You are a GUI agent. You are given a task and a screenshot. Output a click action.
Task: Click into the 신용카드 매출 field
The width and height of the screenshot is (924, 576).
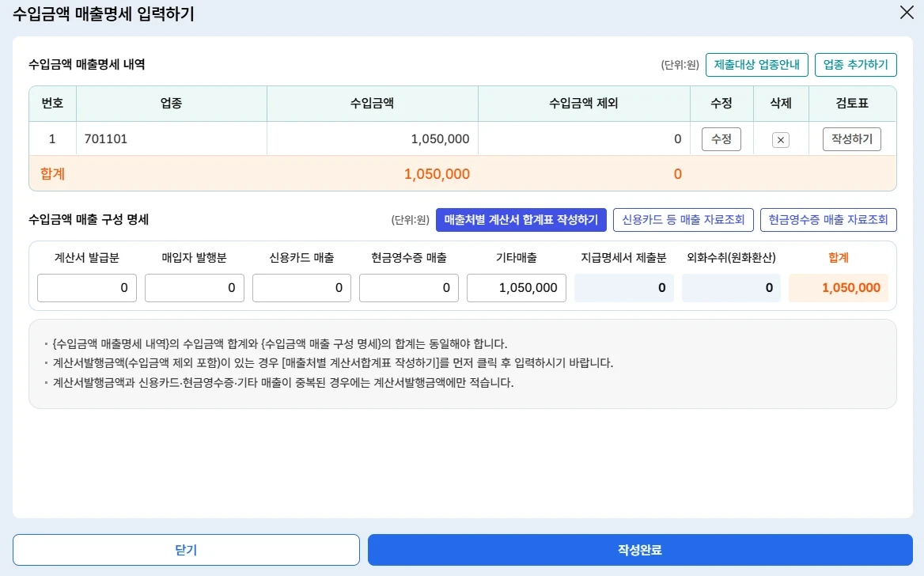pos(301,288)
